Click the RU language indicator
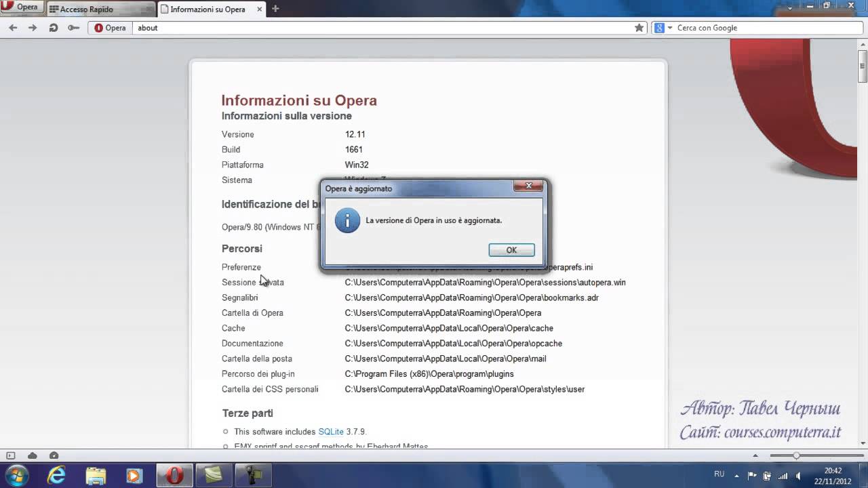This screenshot has height=488, width=868. click(719, 474)
